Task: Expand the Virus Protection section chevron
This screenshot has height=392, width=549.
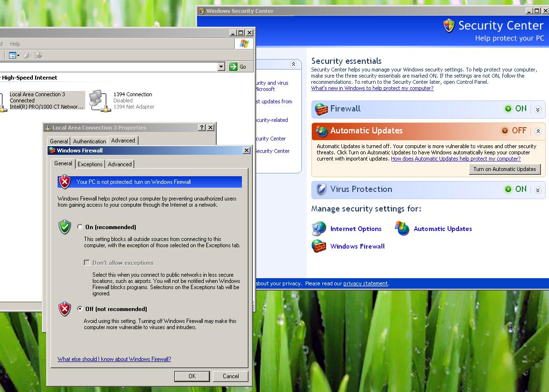Action: (538, 190)
